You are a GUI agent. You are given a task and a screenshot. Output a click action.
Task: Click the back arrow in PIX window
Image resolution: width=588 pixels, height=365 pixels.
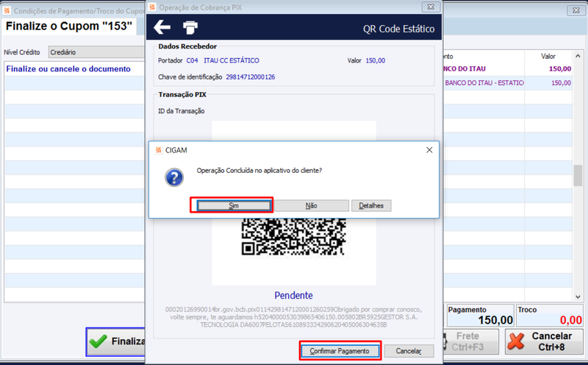[162, 27]
